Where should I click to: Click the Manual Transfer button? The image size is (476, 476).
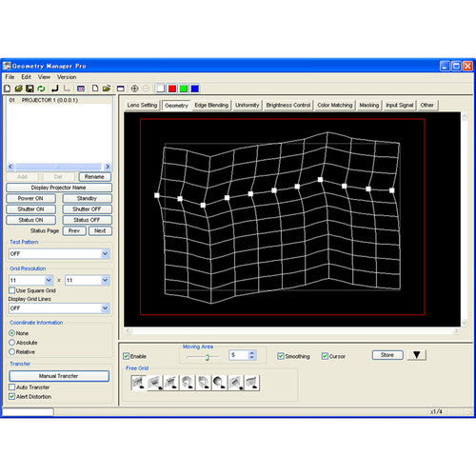59,376
